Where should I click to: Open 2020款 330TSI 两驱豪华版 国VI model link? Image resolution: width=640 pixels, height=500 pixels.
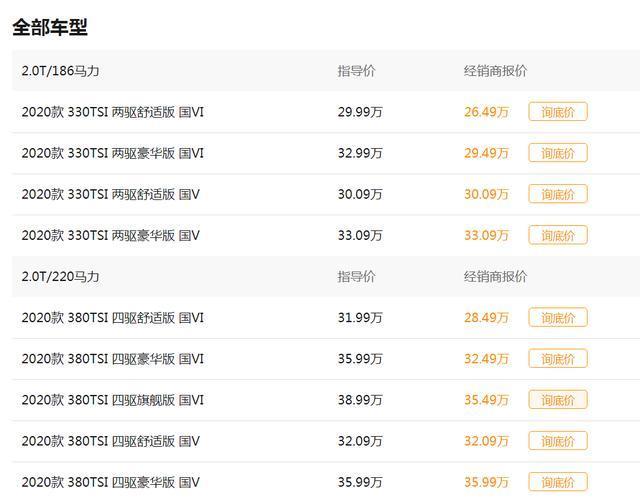click(113, 153)
